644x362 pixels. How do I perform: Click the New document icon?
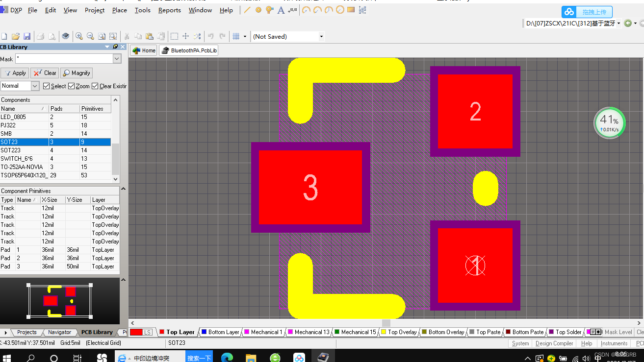[4, 36]
